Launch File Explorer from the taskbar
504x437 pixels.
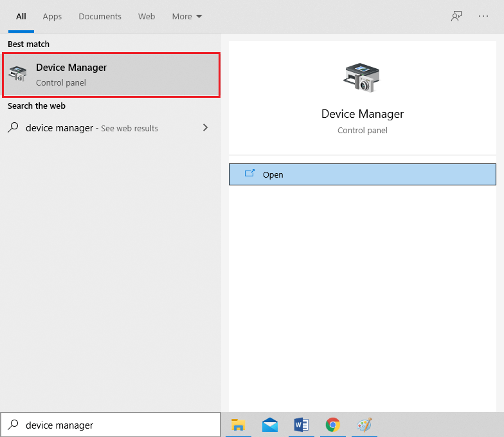coord(239,425)
